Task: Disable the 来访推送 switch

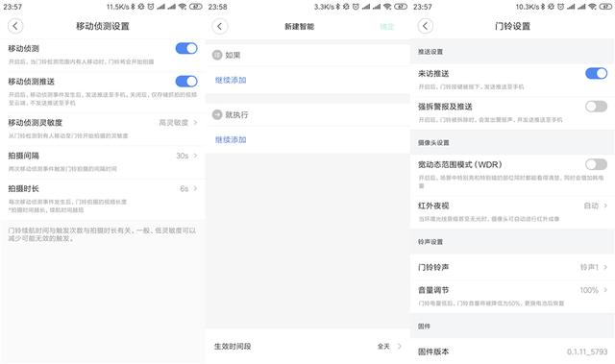Action: point(596,73)
